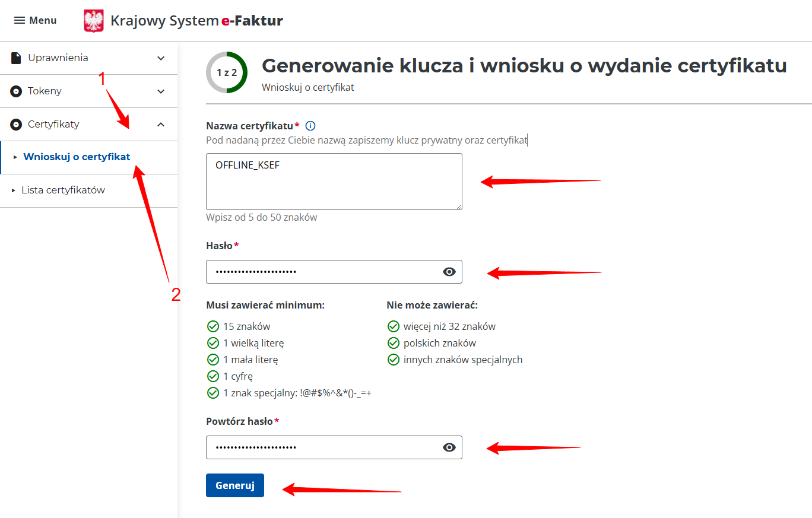Open Lista certyfikatów submenu item

(x=89, y=190)
